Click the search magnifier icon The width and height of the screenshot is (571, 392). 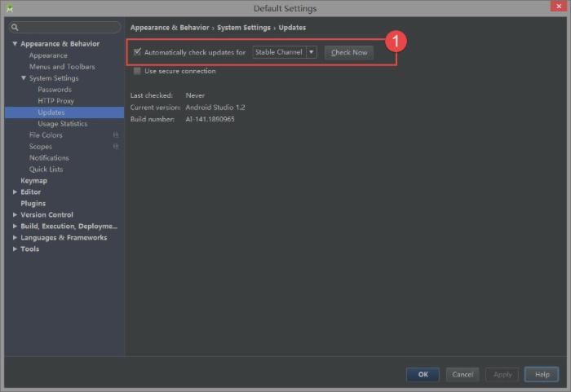point(15,27)
